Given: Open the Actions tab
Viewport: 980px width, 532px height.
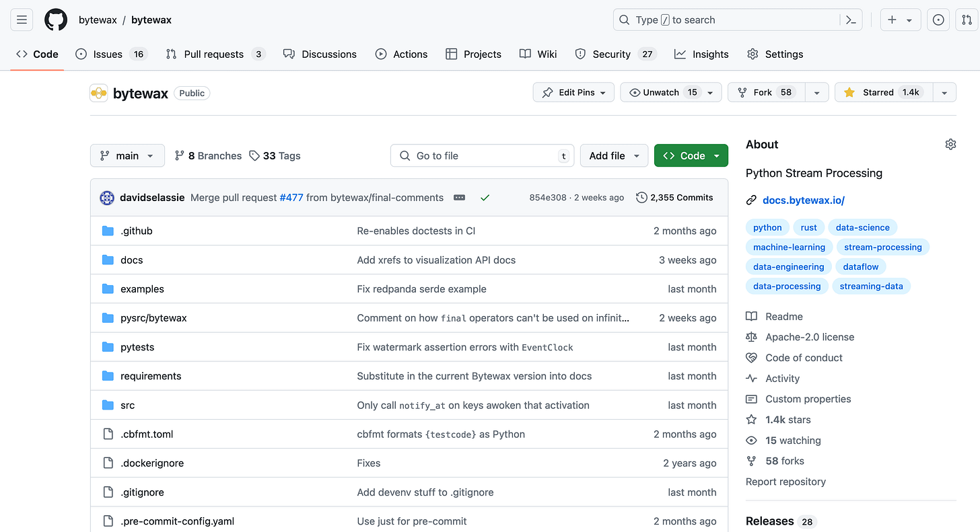Looking at the screenshot, I should click(401, 54).
